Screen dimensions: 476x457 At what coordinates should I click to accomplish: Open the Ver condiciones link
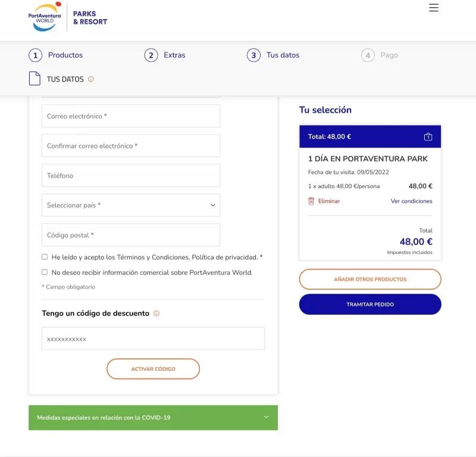(x=411, y=201)
